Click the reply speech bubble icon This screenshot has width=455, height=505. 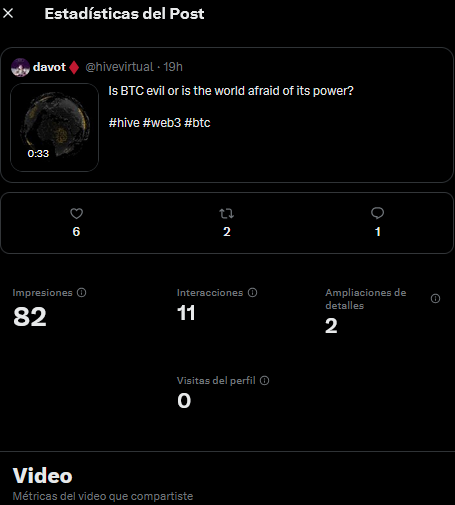tap(377, 213)
